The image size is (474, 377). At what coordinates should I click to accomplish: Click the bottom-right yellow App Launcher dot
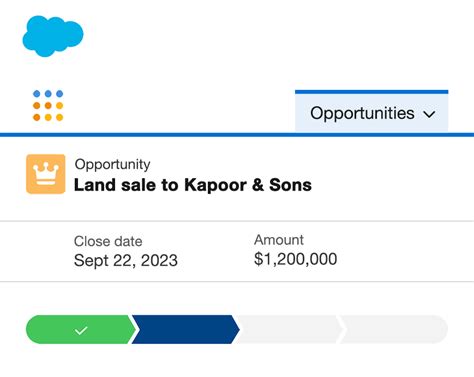[59, 117]
